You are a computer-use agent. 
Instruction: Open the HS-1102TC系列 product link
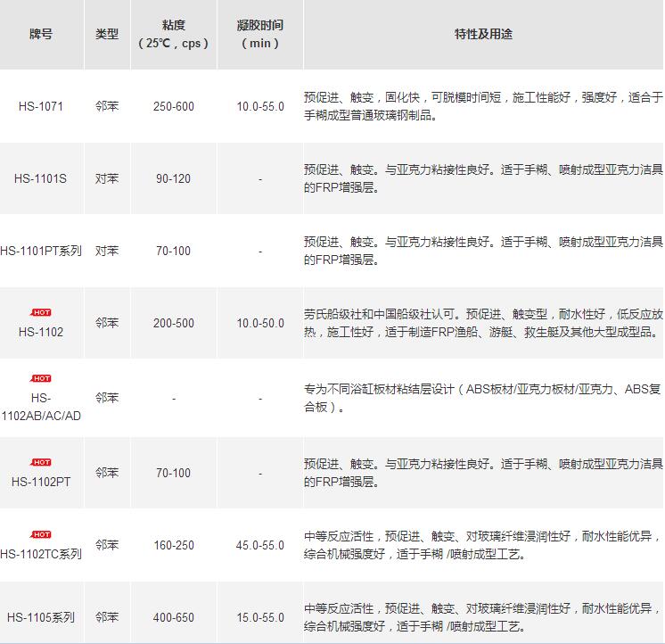pos(41,554)
